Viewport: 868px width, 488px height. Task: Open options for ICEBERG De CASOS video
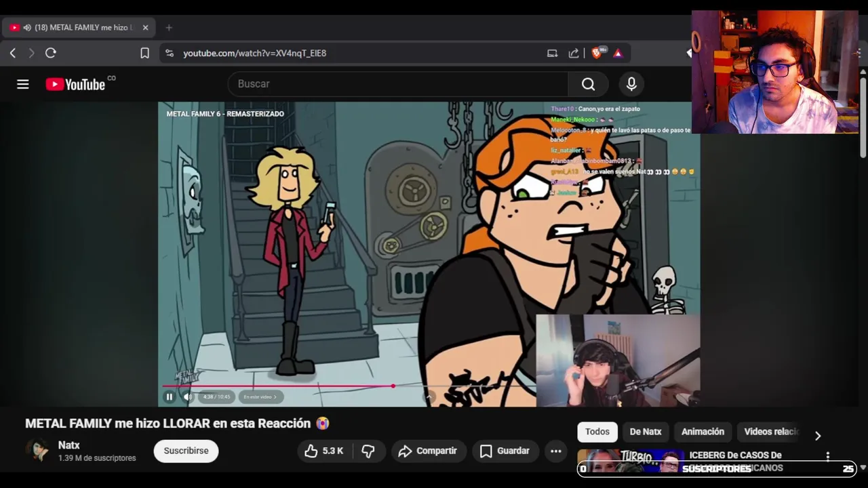(x=827, y=456)
